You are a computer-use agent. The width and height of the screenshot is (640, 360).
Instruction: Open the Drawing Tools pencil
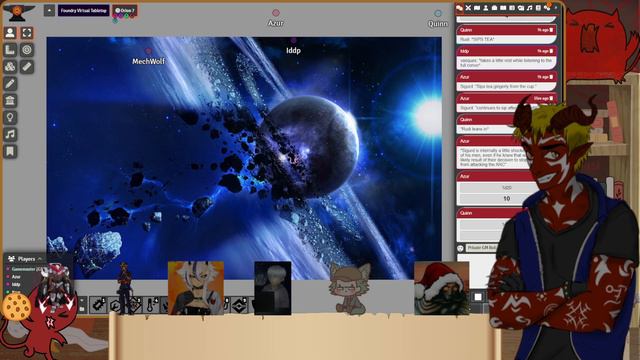10,84
